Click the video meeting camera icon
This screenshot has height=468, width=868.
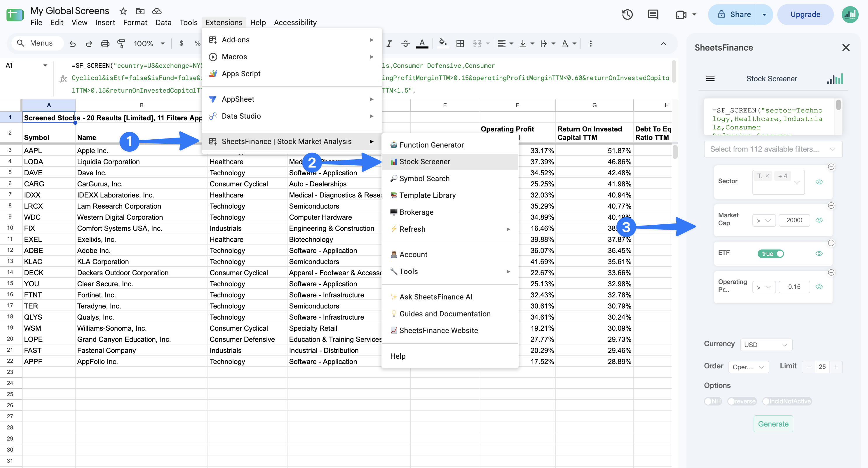[x=681, y=15]
